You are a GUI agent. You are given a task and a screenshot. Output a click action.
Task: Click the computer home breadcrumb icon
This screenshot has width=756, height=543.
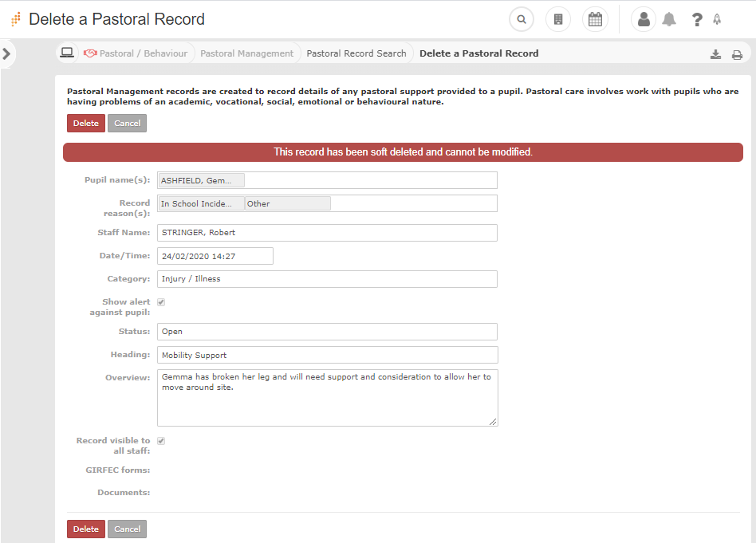pyautogui.click(x=67, y=53)
